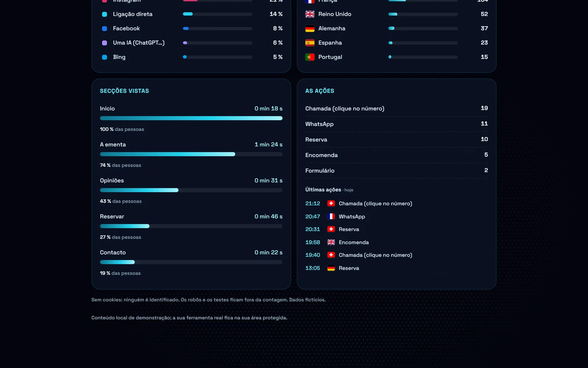Click the French flag beside 20:47 WhatsApp
Screen dimensions: 588x368
331,216
